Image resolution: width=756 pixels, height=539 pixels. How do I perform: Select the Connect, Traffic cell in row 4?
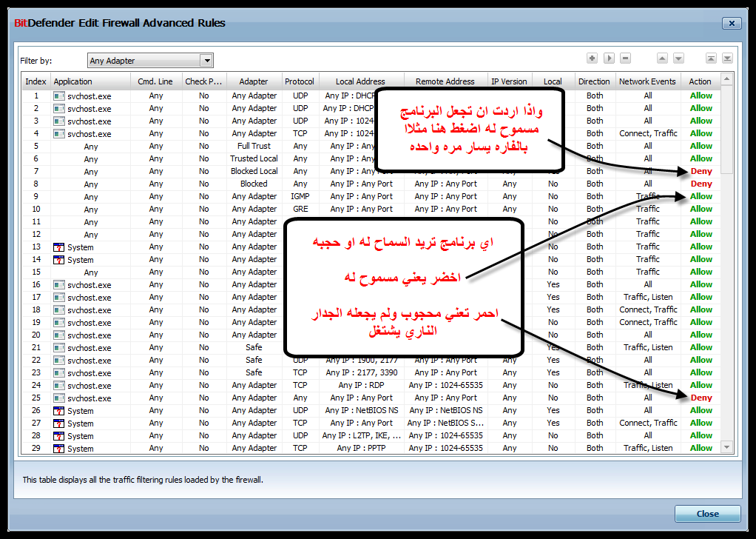pos(648,134)
